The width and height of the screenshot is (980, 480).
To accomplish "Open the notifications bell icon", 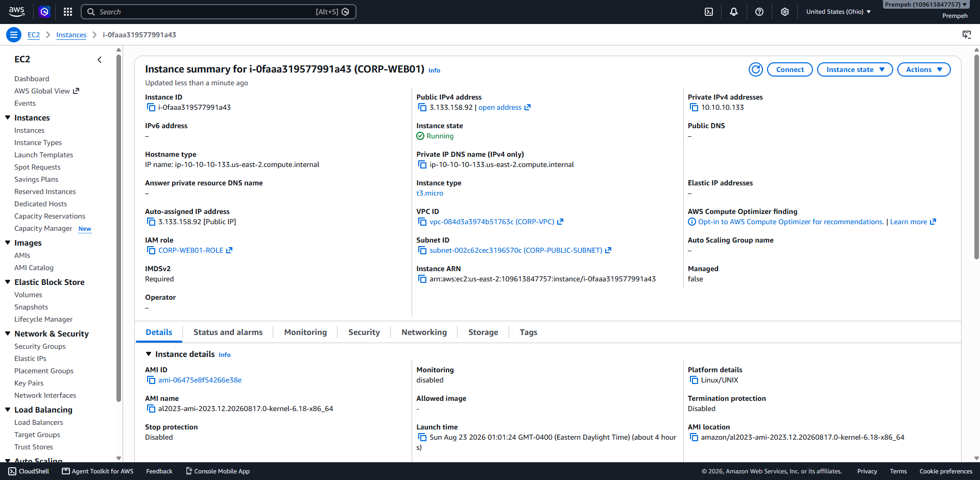I will [x=734, y=12].
